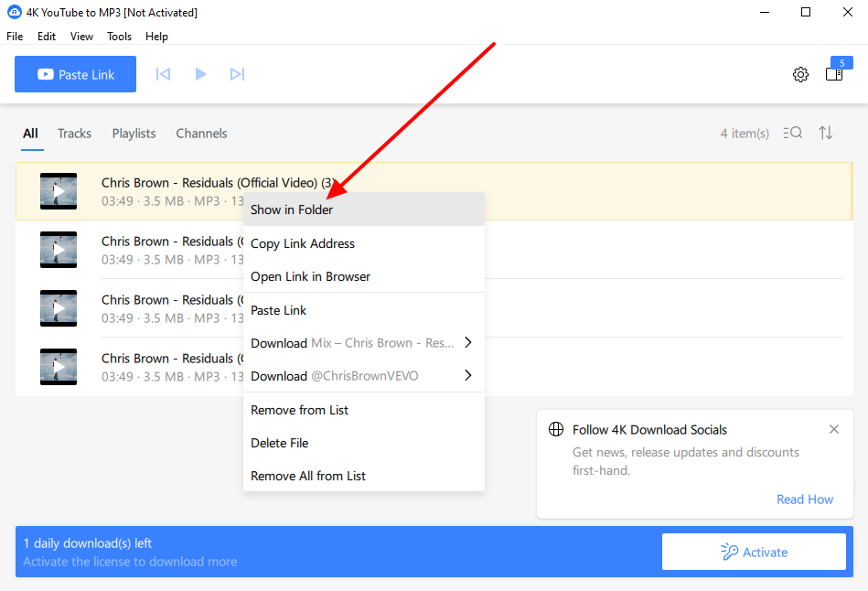The width and height of the screenshot is (868, 591).
Task: Click the Activate button
Action: point(754,552)
